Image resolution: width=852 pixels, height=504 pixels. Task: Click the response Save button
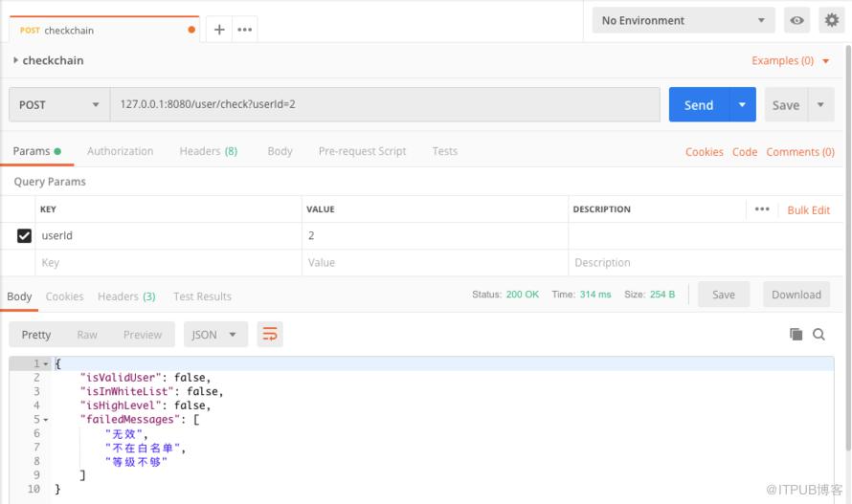tap(723, 295)
